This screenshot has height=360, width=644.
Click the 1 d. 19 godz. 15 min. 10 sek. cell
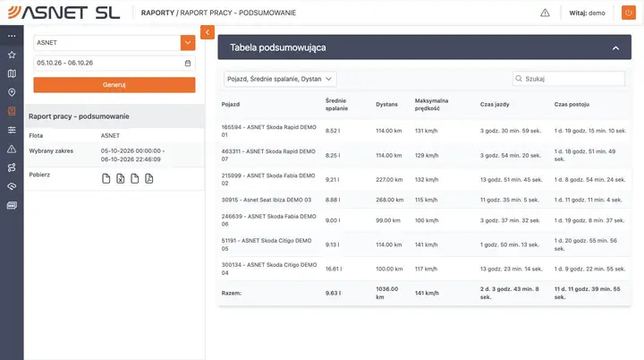[589, 131]
